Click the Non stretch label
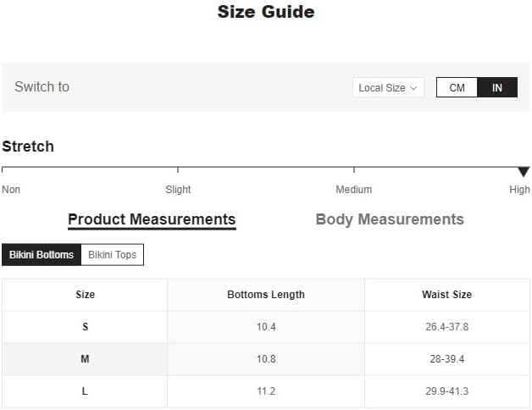This screenshot has width=532, height=410. (11, 190)
